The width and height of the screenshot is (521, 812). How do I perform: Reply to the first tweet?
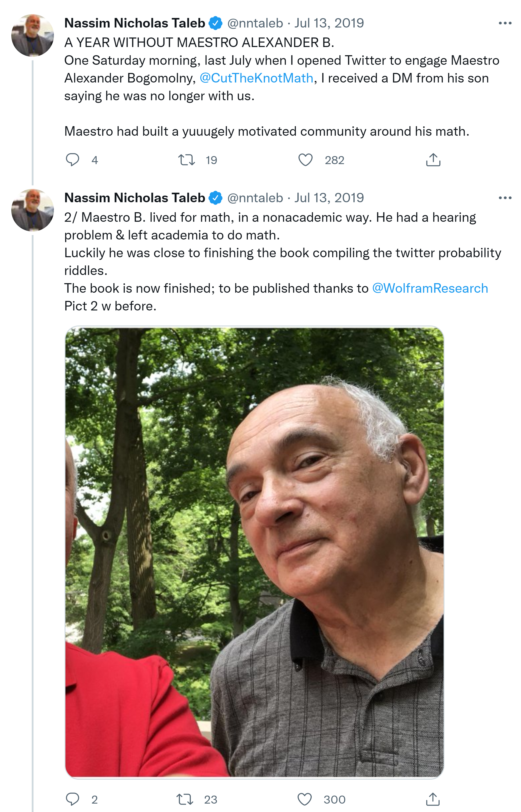point(72,160)
